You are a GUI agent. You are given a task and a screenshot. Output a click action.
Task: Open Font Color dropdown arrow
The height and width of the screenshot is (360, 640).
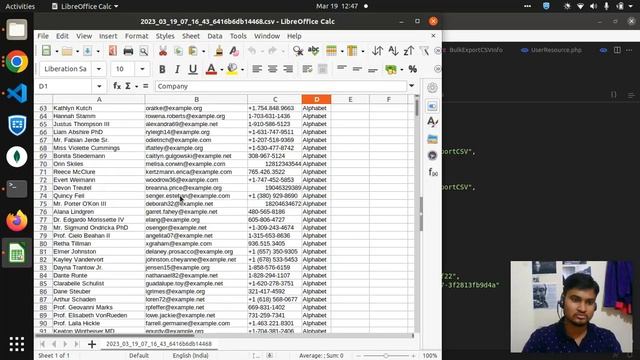coord(222,69)
